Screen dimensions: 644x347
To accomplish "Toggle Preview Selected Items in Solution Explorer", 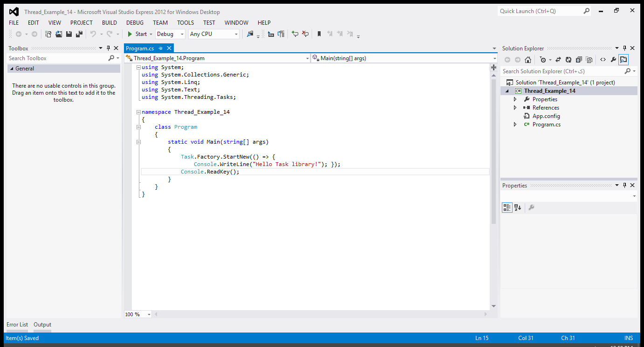I will click(623, 60).
